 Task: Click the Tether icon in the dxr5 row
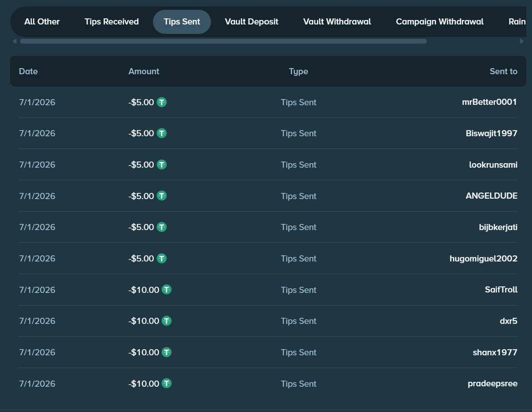[x=167, y=321]
